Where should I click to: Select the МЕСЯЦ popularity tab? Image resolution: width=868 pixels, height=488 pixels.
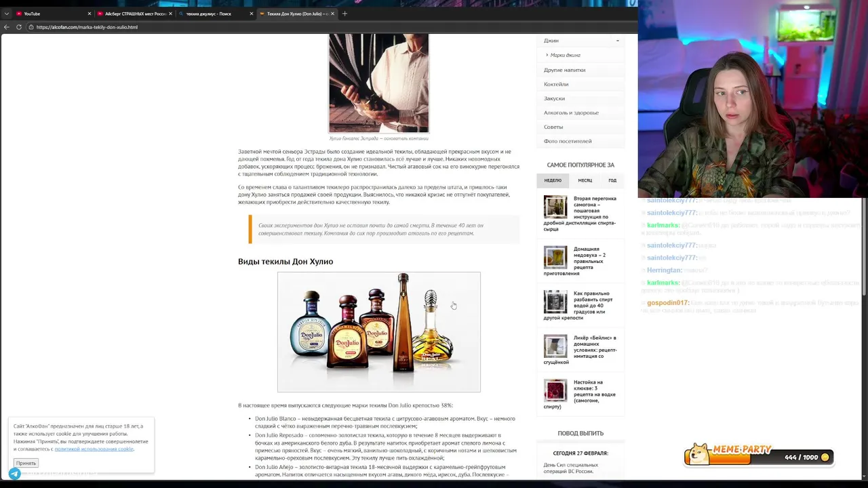[585, 180]
